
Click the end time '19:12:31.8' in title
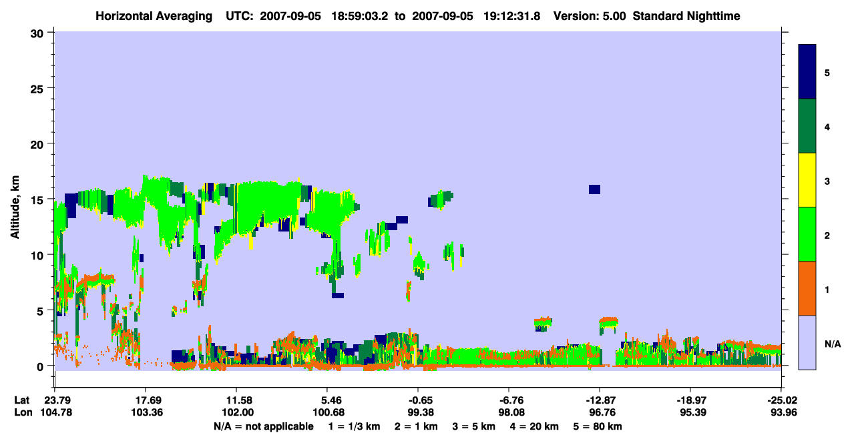[513, 15]
